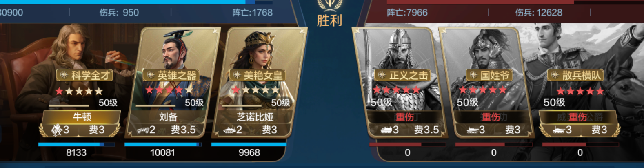Click the tank troop icon under 芝诺比娅

(229, 130)
